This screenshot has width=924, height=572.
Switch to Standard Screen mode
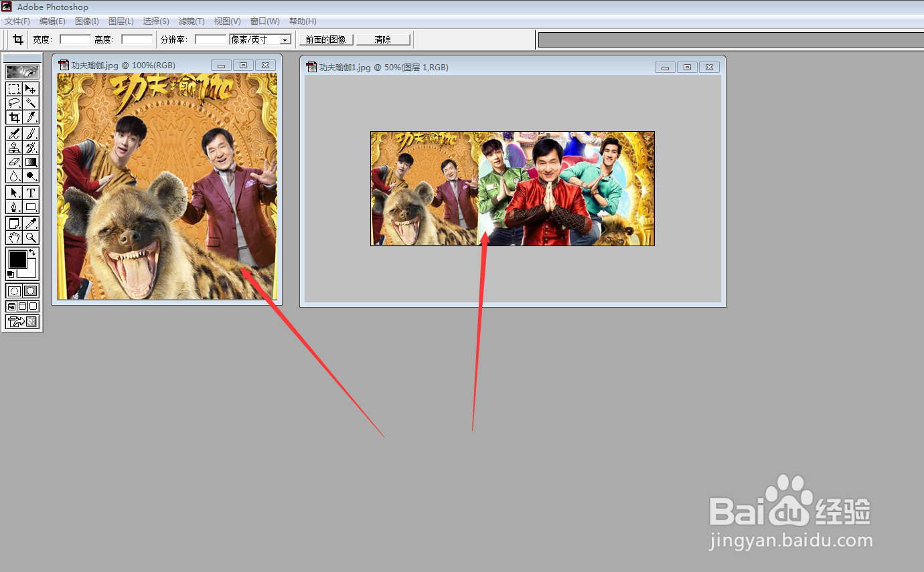[x=11, y=306]
